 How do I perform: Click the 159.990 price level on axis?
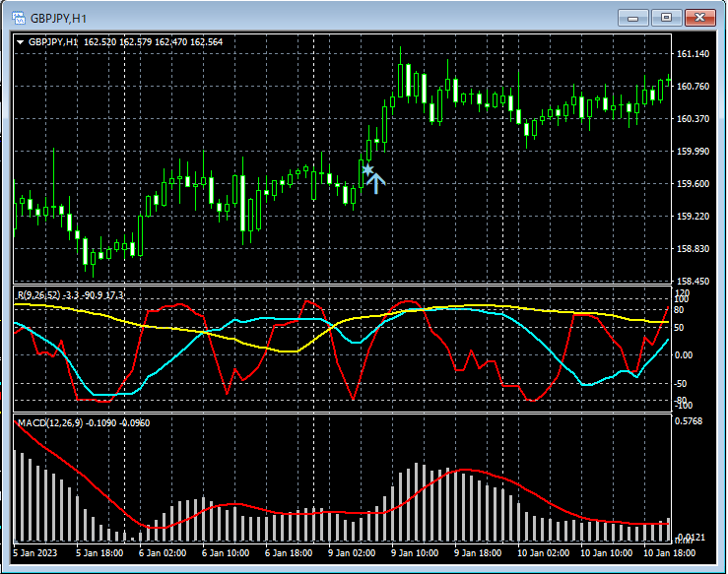pyautogui.click(x=695, y=152)
